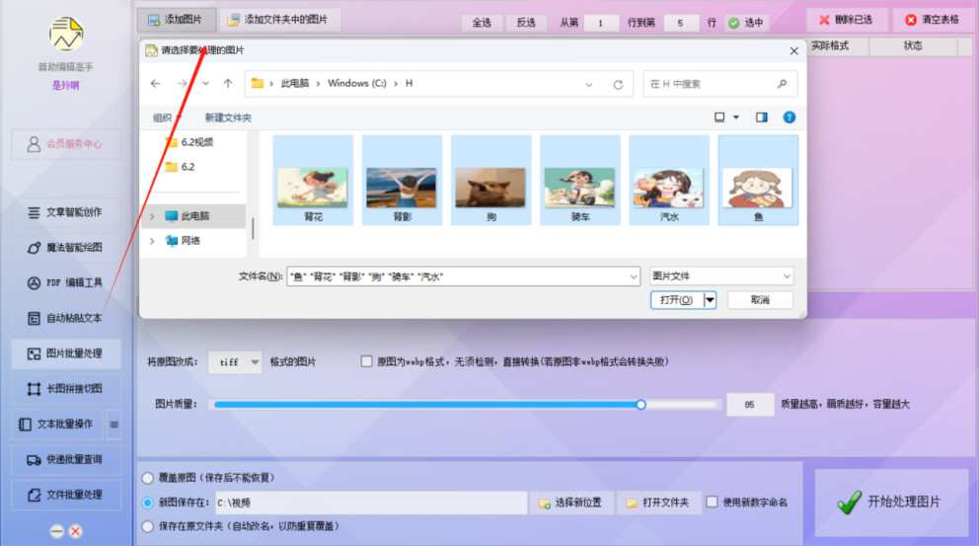Click the sidebar red close icon
Screen dimensions: 980x546
point(76,531)
